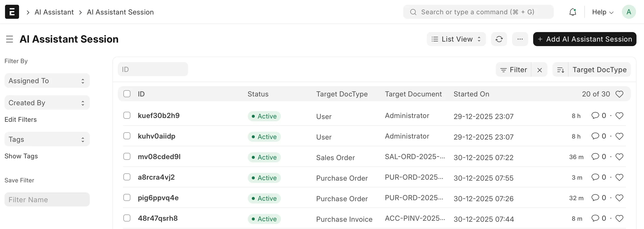Image resolution: width=644 pixels, height=229 pixels.
Task: Like the kuef30b2h9 session heart icon
Action: click(x=619, y=116)
